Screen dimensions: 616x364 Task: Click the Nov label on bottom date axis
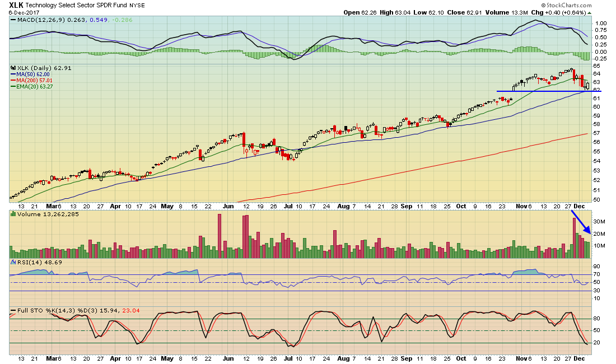522,358
